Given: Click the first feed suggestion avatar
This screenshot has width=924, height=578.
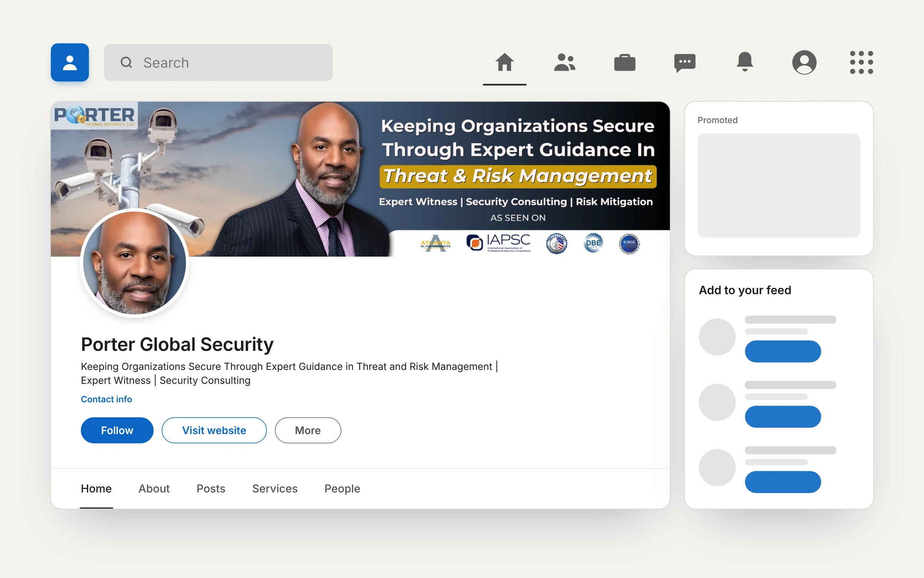Looking at the screenshot, I should click(x=717, y=337).
